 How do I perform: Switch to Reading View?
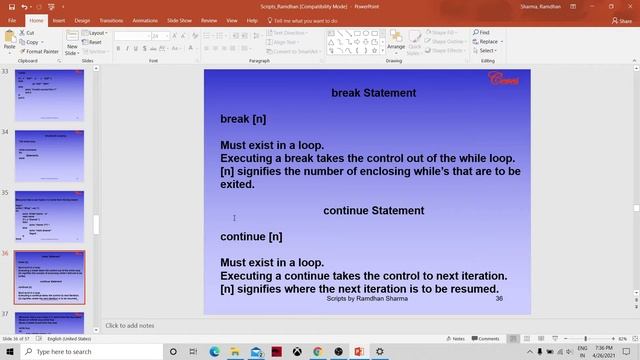[x=541, y=339]
